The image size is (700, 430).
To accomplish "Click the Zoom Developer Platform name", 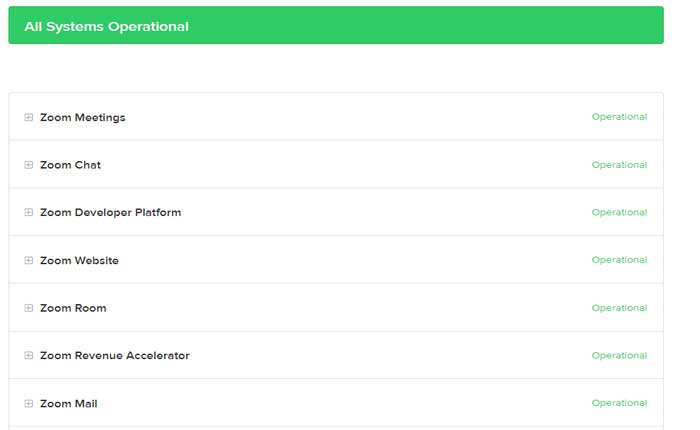I will coord(110,213).
